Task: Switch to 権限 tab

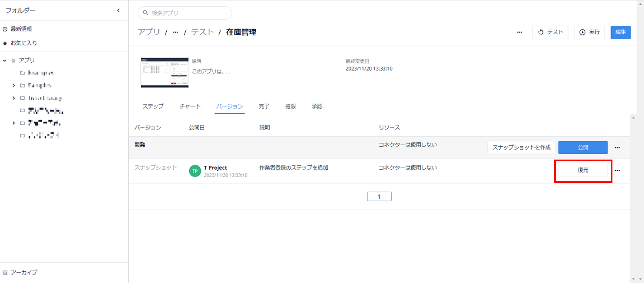Action: point(290,106)
